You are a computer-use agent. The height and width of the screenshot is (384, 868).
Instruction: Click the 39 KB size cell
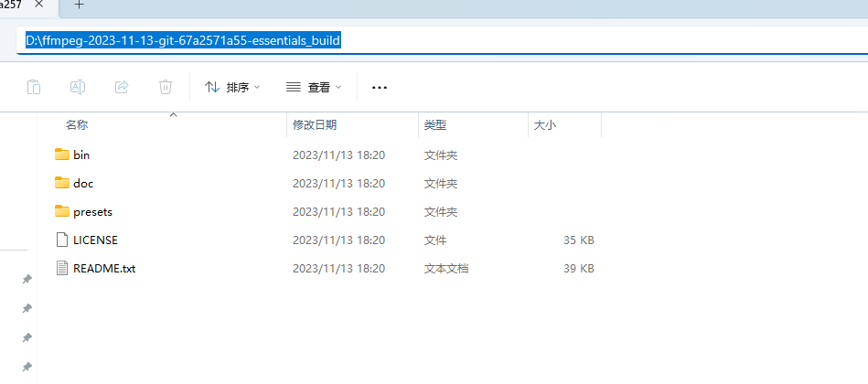(578, 269)
